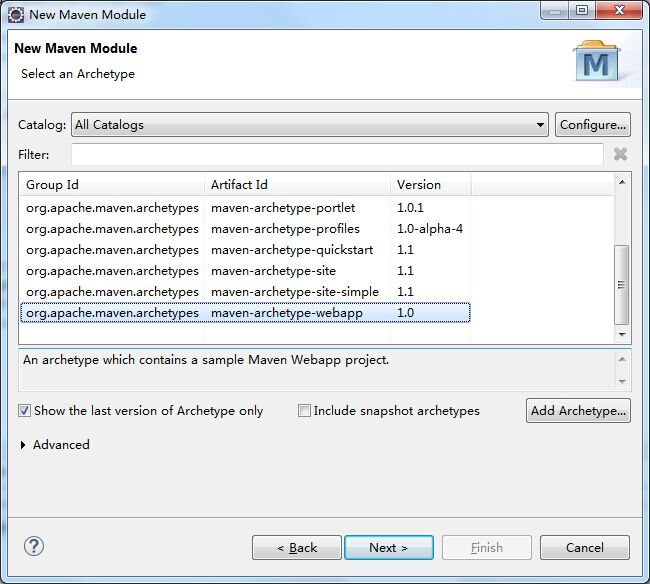Select the maven-archetype-quickstart row

[x=245, y=250]
